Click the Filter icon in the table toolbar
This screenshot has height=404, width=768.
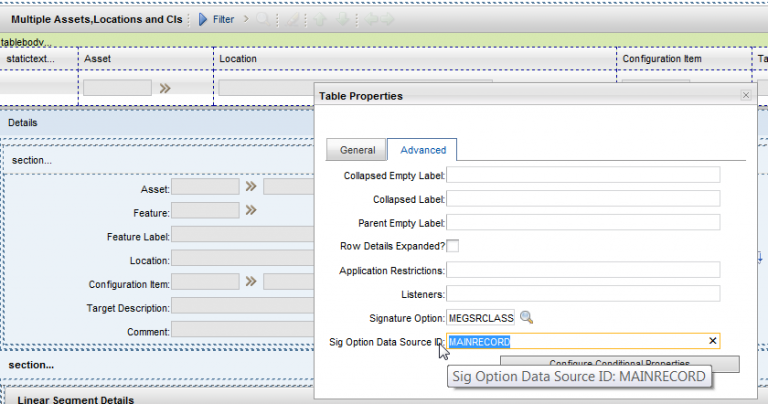click(201, 19)
